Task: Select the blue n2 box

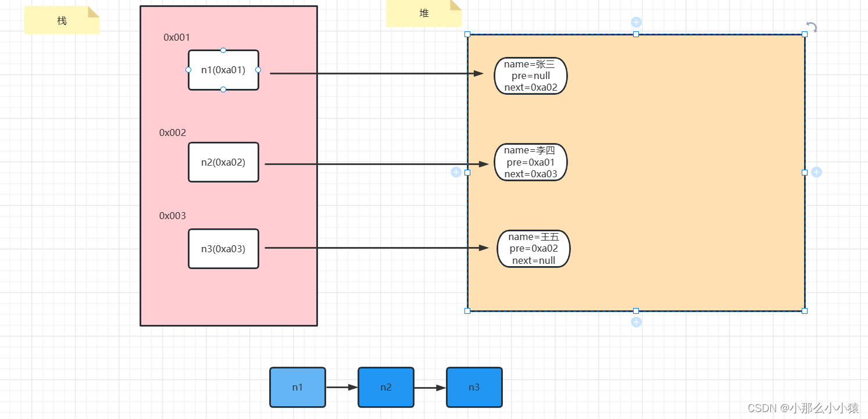Action: point(386,387)
